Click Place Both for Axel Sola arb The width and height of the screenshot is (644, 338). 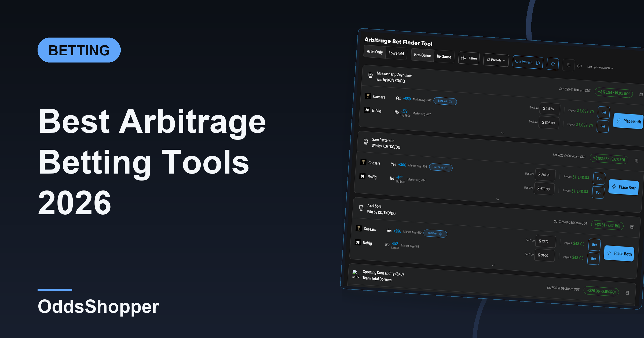620,253
